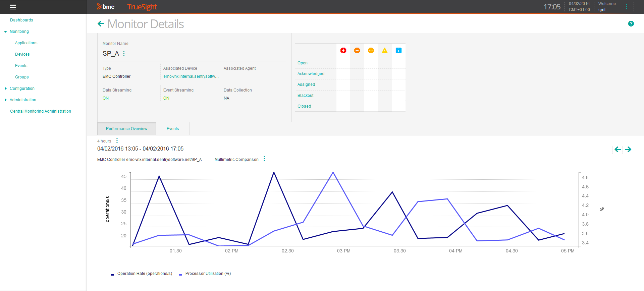The height and width of the screenshot is (291, 644).
Task: Go back using Monitor Details arrow
Action: pyautogui.click(x=101, y=24)
